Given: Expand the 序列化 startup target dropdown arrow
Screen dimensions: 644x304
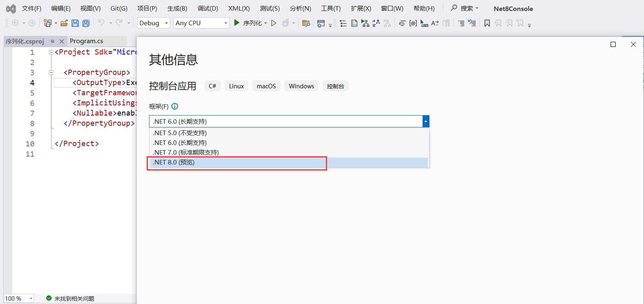Looking at the screenshot, I should (x=266, y=23).
